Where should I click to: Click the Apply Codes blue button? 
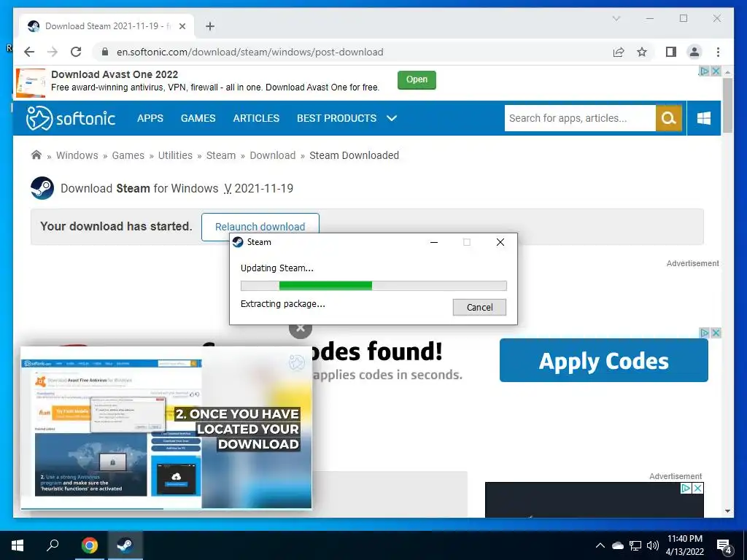(x=603, y=360)
